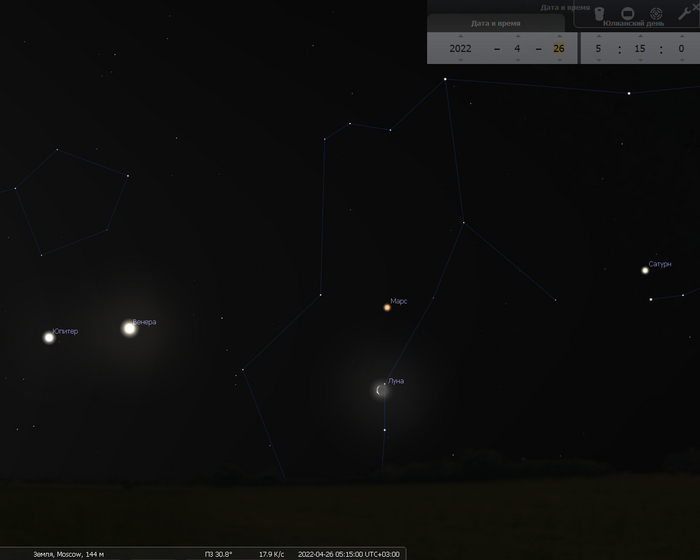This screenshot has height=560, width=700.
Task: Click the 'Сатурн' label text
Action: click(660, 264)
